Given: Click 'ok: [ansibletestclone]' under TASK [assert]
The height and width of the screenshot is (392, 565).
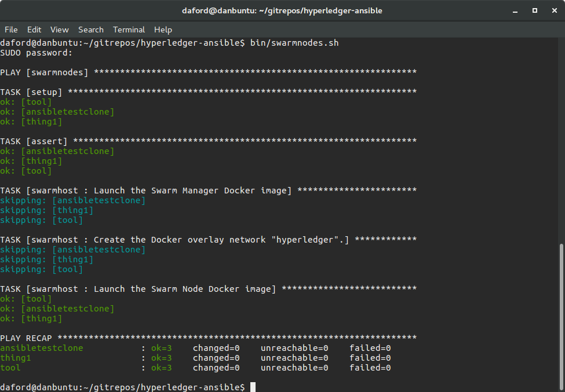Looking at the screenshot, I should tap(57, 151).
